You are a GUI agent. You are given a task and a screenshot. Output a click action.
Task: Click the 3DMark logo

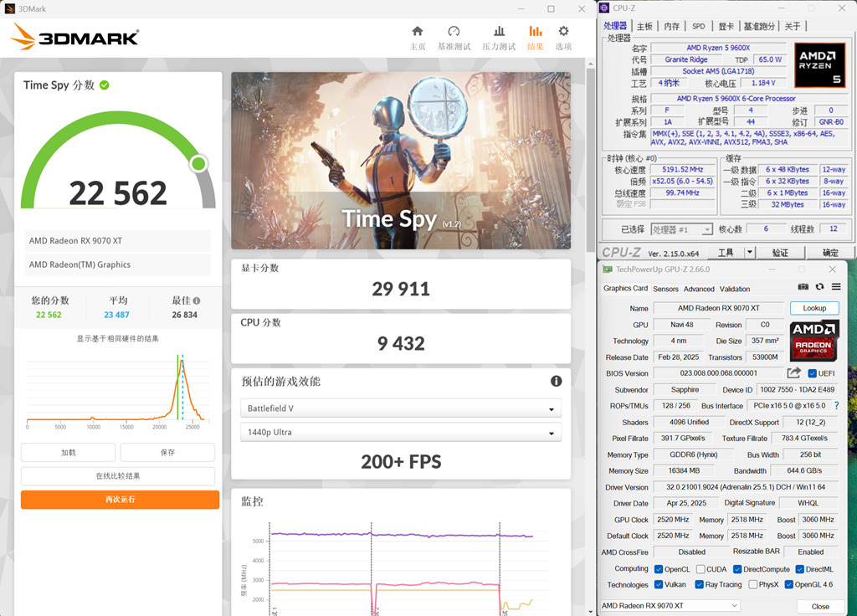(74, 37)
